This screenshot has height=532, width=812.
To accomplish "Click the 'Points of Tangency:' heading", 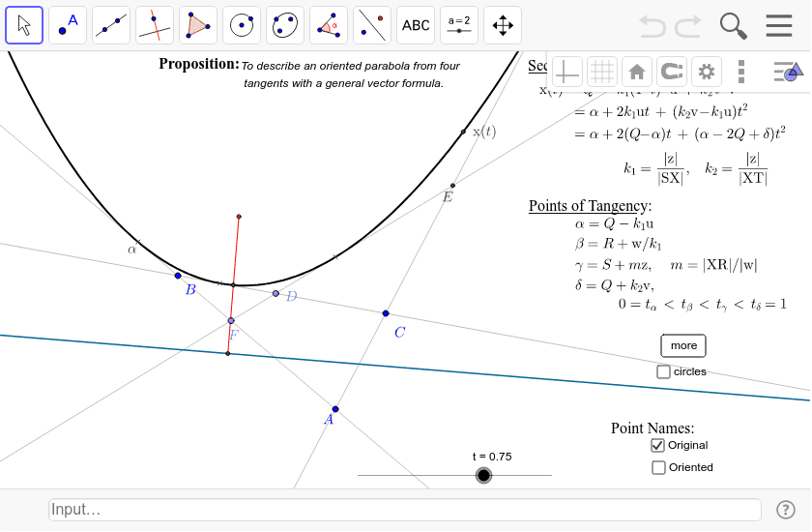I will tap(590, 206).
